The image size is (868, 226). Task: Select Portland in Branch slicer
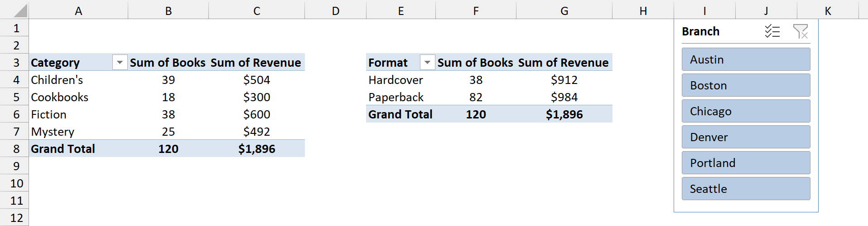746,163
